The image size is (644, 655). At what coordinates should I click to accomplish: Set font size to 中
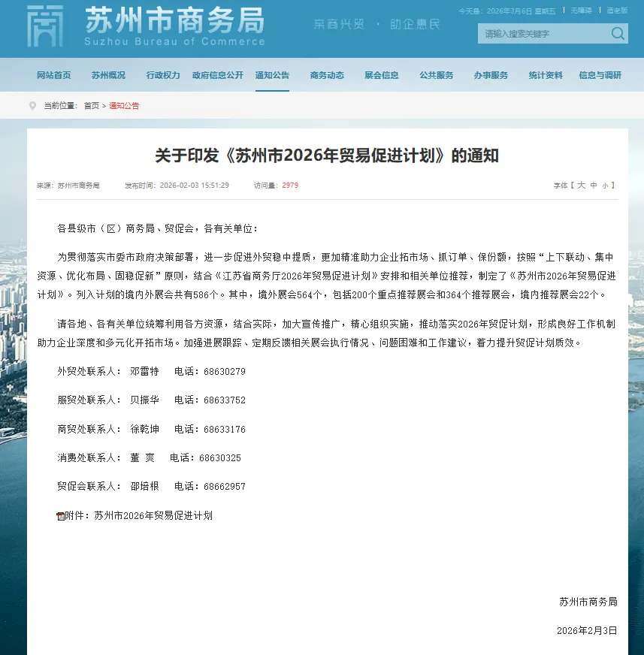(x=594, y=185)
